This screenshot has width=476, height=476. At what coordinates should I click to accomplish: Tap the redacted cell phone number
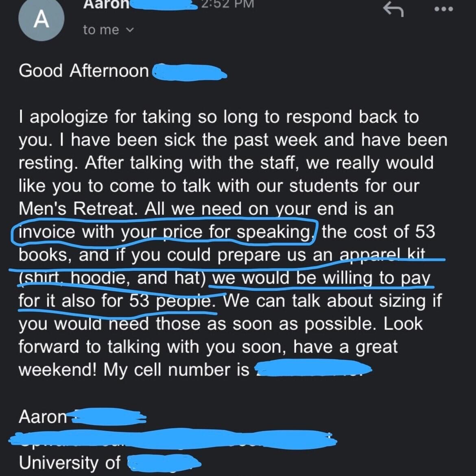coord(314,369)
